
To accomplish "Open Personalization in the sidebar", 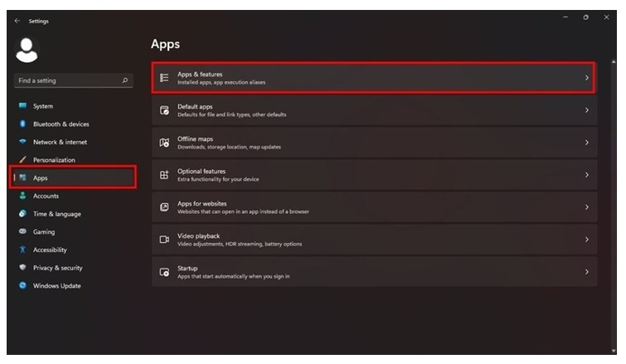I will [54, 160].
